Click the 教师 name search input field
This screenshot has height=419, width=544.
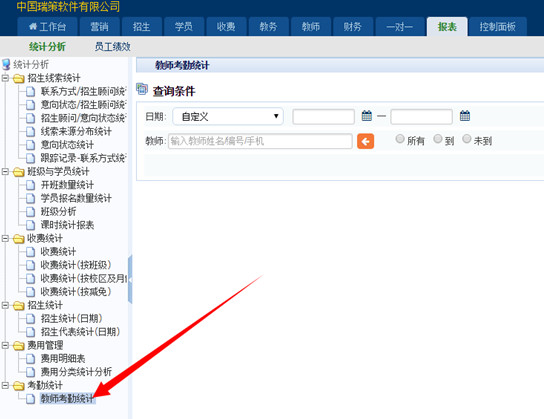(x=260, y=141)
